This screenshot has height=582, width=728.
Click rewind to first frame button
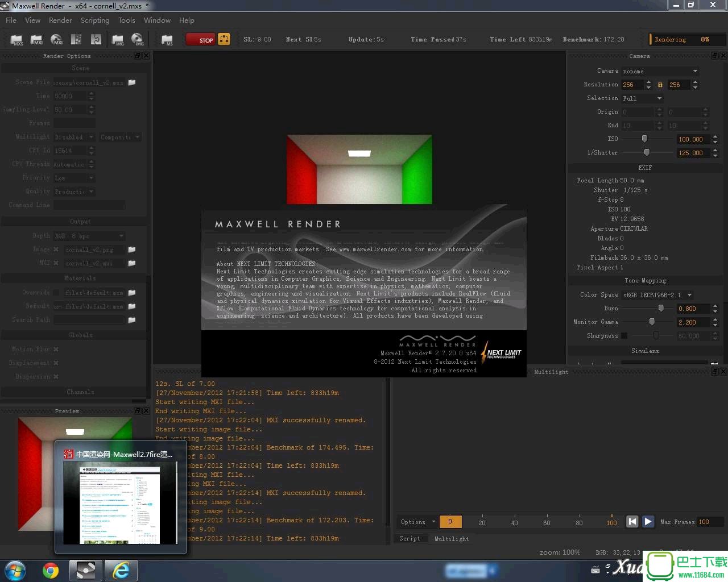(x=632, y=521)
